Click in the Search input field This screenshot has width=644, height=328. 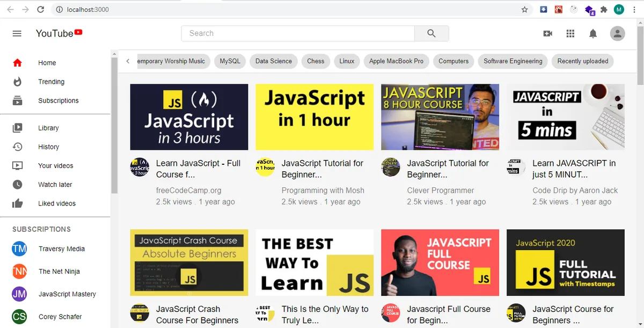pos(298,33)
